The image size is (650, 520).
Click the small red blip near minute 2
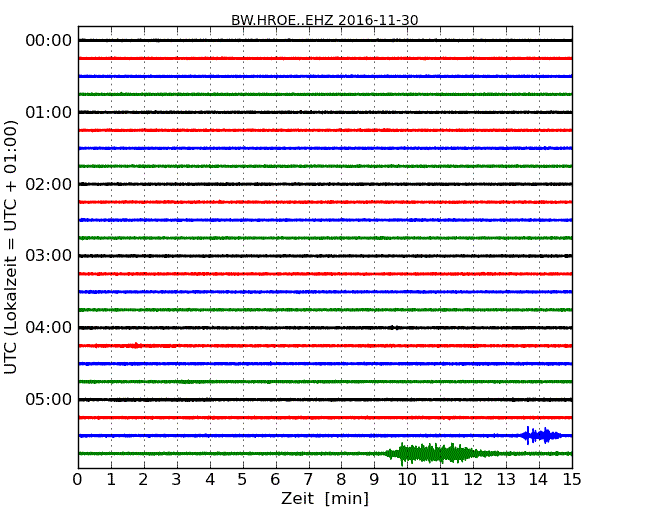[x=136, y=345]
